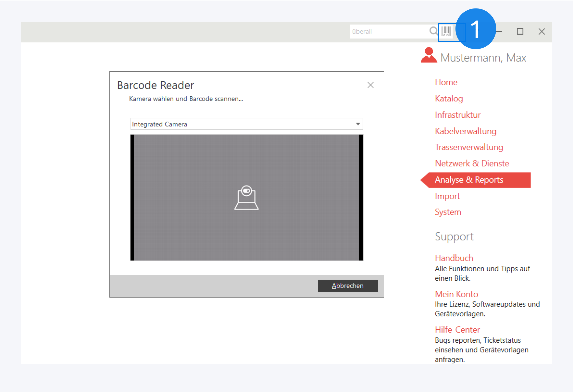Viewport: 573px width, 392px height.
Task: Visit the Hilfe-Center link
Action: [x=457, y=330]
